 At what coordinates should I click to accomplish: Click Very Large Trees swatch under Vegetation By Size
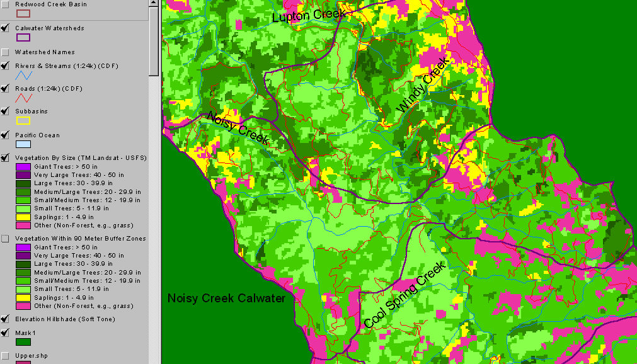[23, 175]
